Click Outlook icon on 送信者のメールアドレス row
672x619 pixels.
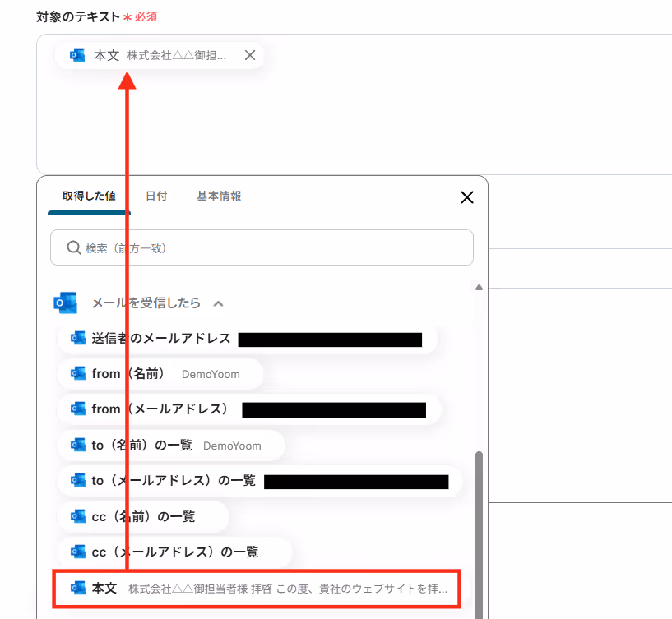point(77,338)
